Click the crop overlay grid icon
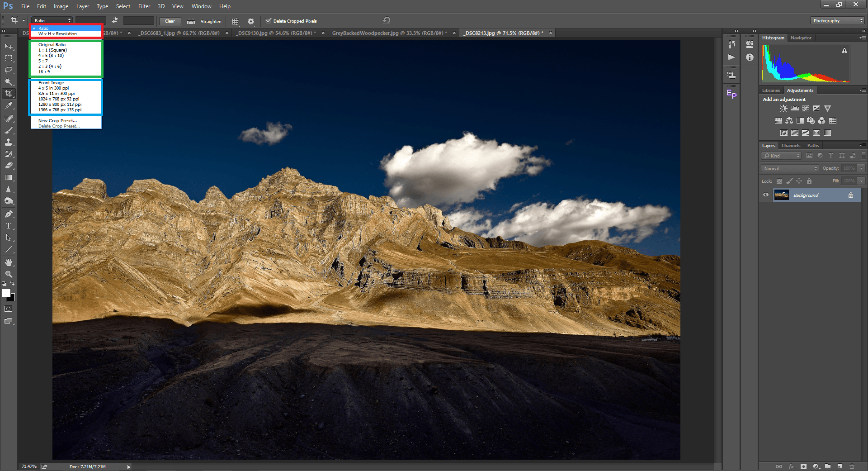 [235, 21]
